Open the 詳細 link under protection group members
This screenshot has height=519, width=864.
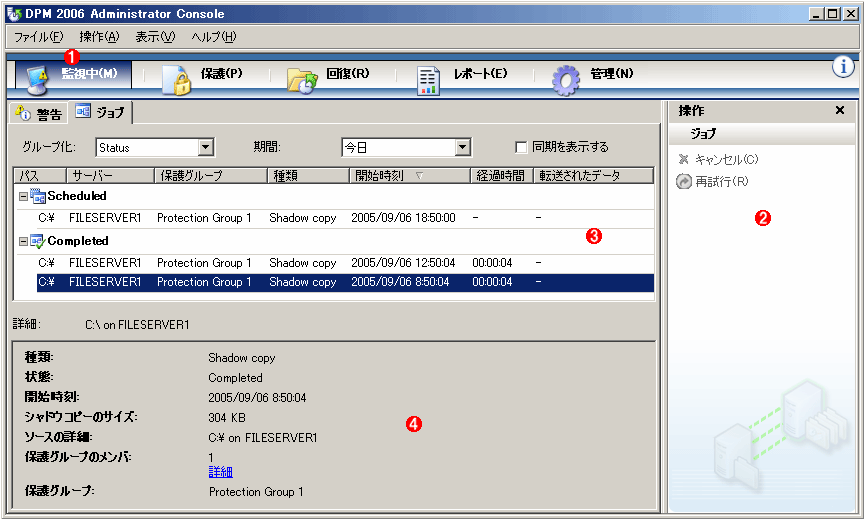pos(220,472)
